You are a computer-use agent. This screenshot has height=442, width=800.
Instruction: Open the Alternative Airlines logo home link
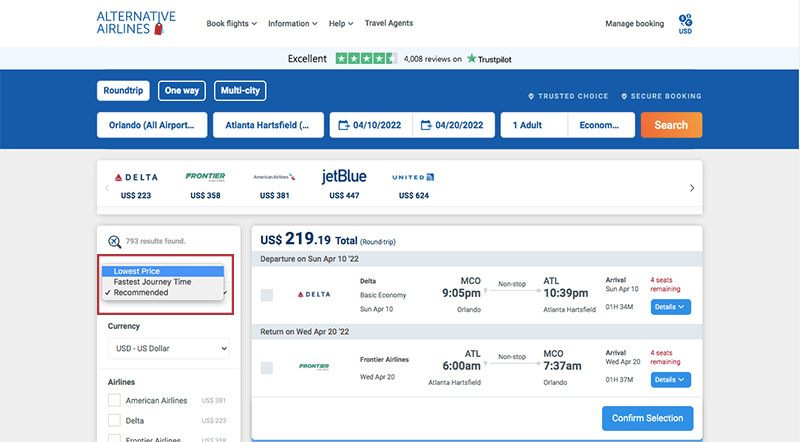click(x=136, y=23)
